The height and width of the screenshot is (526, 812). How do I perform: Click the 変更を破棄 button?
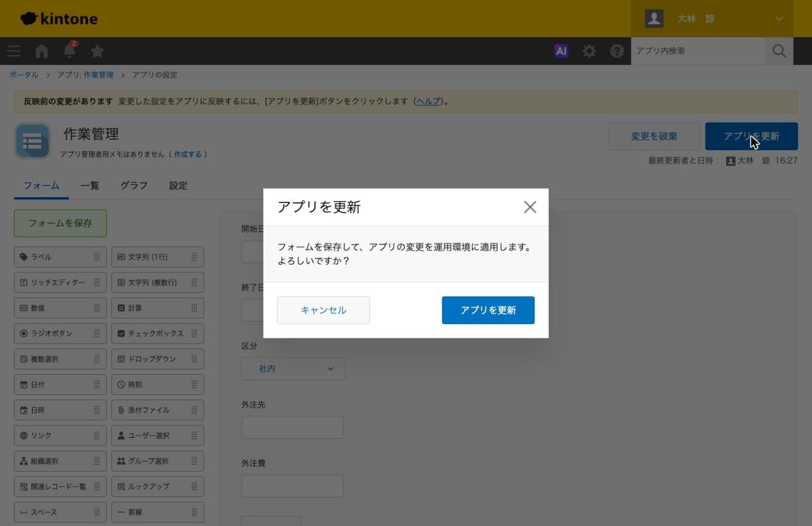point(654,136)
